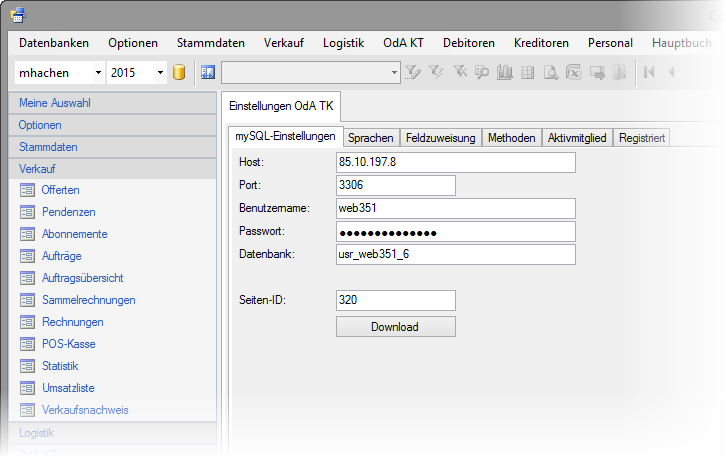Screen dimensions: 726x458
Task: Click the blue form icon beside search box
Action: click(208, 72)
